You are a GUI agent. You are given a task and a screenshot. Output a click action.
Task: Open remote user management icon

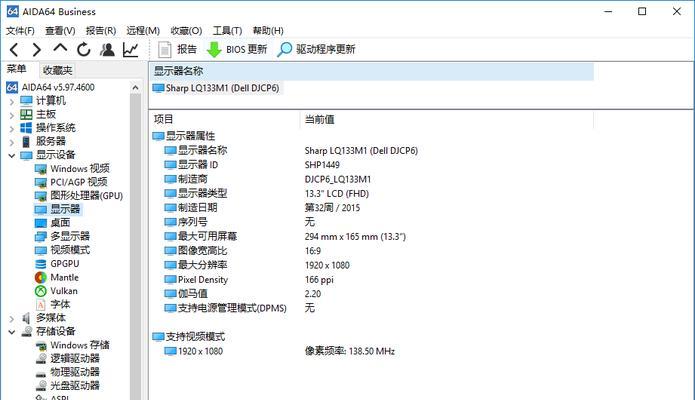tap(107, 50)
